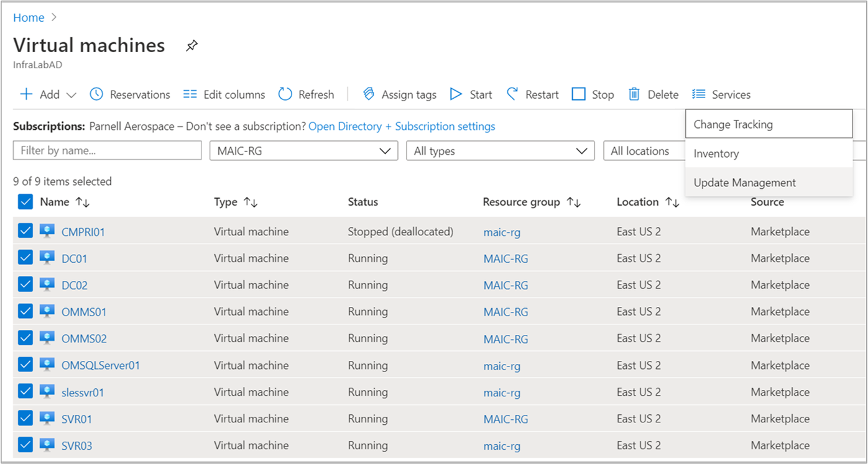868x464 pixels.
Task: Click the Filter by name input field
Action: (x=108, y=151)
